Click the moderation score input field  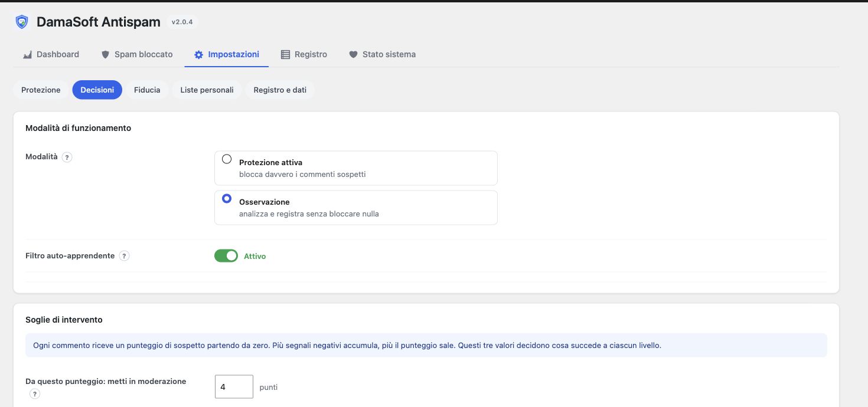click(x=234, y=387)
